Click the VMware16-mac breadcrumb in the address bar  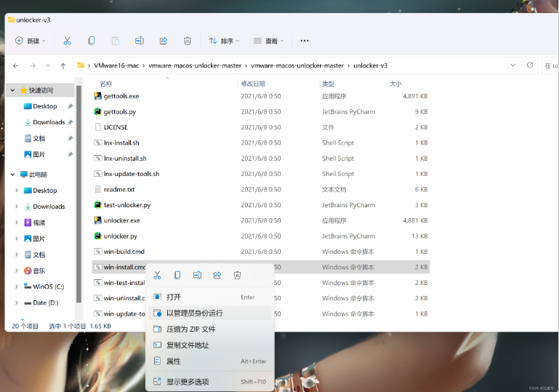[x=116, y=65]
